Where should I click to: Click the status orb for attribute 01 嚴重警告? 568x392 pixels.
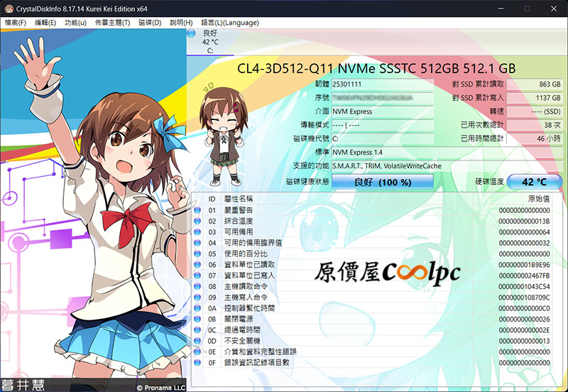point(197,210)
